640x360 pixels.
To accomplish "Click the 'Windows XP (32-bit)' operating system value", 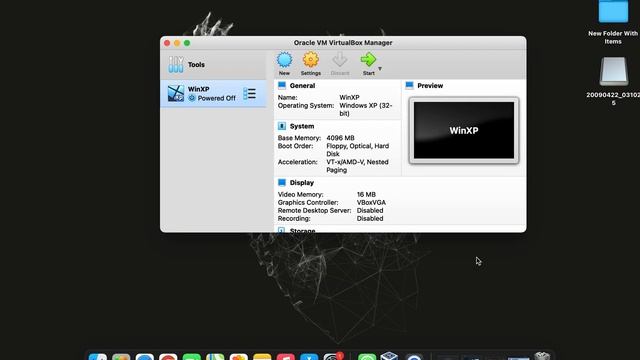I will click(x=366, y=109).
